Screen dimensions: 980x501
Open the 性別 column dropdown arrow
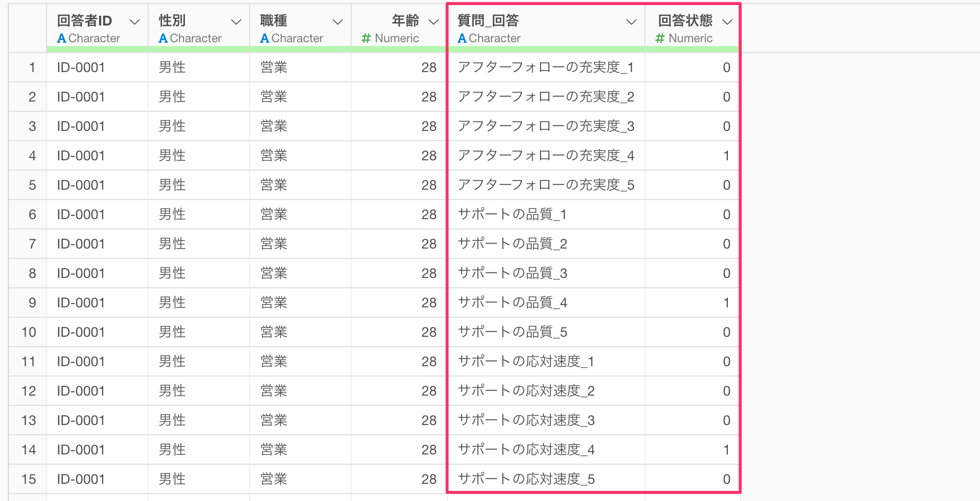click(x=236, y=22)
